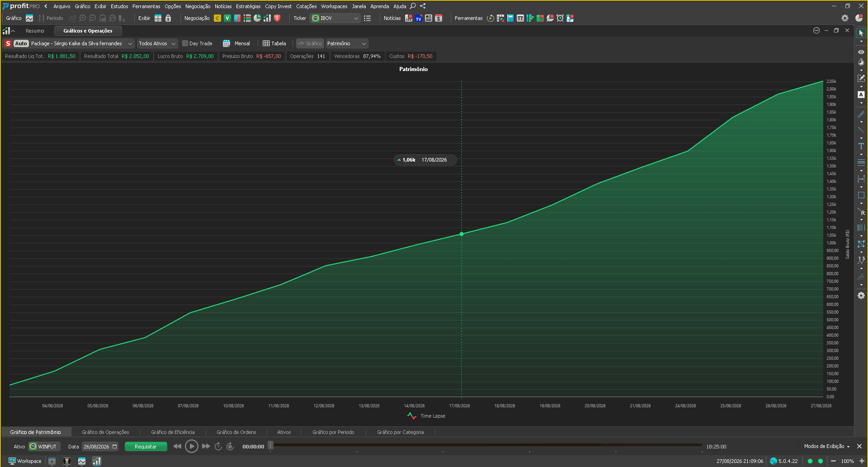Click the Workspace button in bottom bar
Image resolution: width=868 pixels, height=467 pixels.
click(x=25, y=461)
